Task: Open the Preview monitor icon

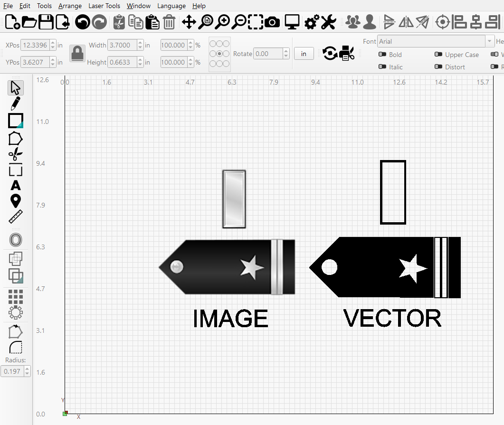Action: 292,22
